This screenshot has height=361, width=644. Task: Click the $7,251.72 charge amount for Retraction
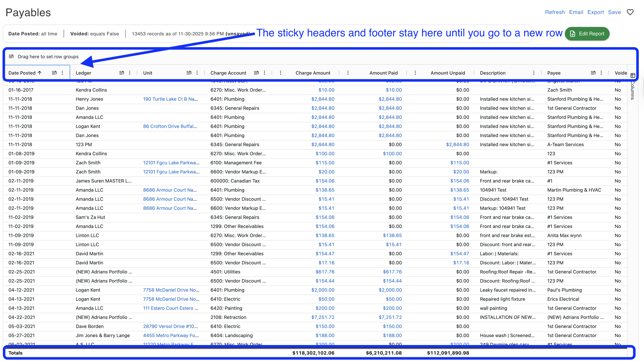pos(323,317)
